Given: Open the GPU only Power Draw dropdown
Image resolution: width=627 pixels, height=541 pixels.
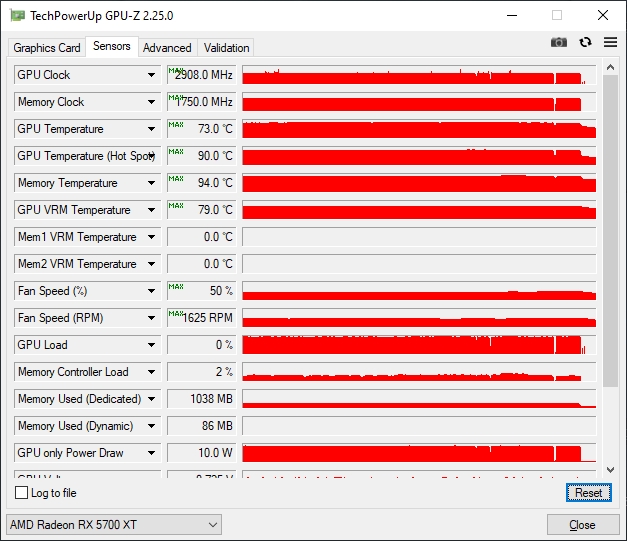Looking at the screenshot, I should click(x=151, y=453).
